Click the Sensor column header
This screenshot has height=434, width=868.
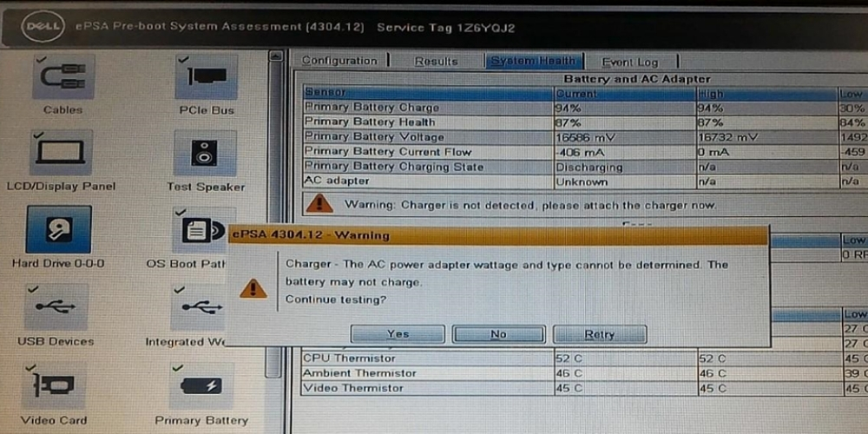(429, 93)
